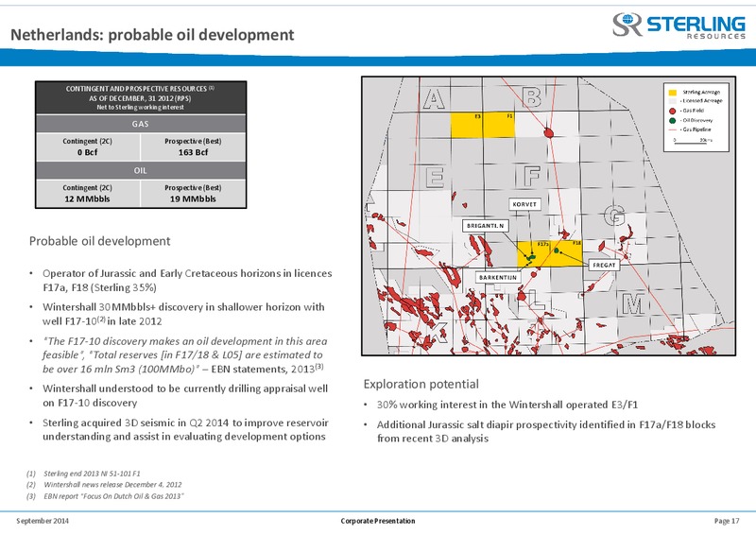
Task: Click the 'Prospective (Best)' label under OIL
Action: (x=193, y=188)
